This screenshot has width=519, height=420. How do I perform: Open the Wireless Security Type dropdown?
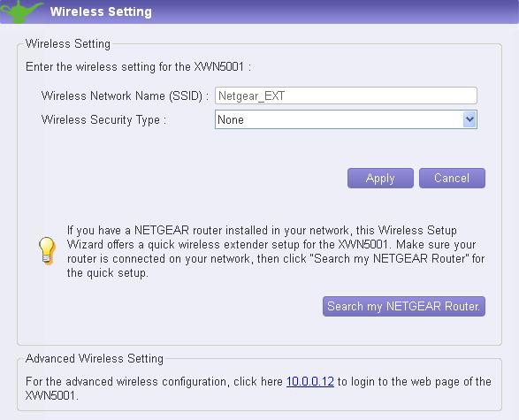pos(346,119)
